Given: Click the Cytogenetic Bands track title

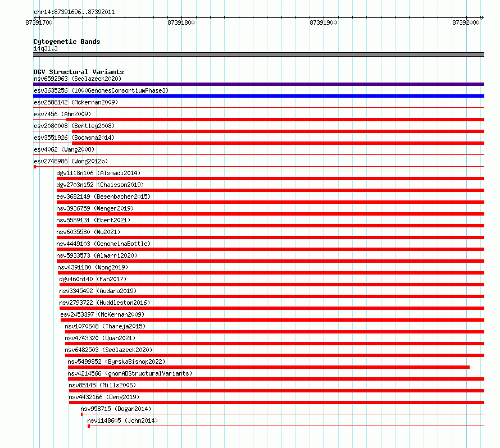Looking at the screenshot, I should point(67,42).
